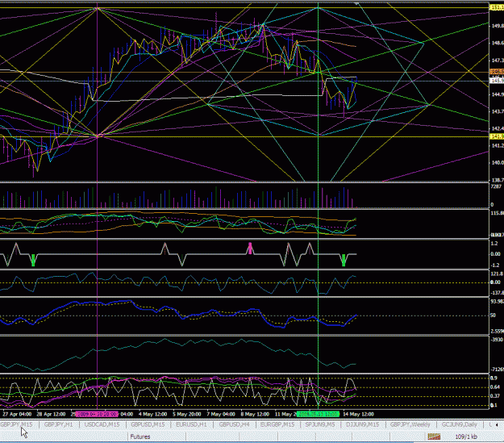Image resolution: width=504 pixels, height=443 pixels.
Task: Click the yellow top horizontal line price tag
Action: [497, 7]
